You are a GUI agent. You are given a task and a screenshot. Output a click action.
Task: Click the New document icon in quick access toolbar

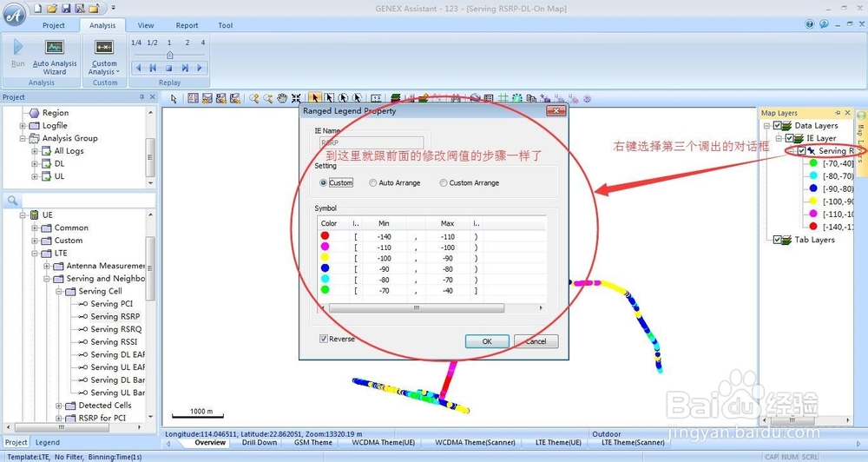point(37,9)
